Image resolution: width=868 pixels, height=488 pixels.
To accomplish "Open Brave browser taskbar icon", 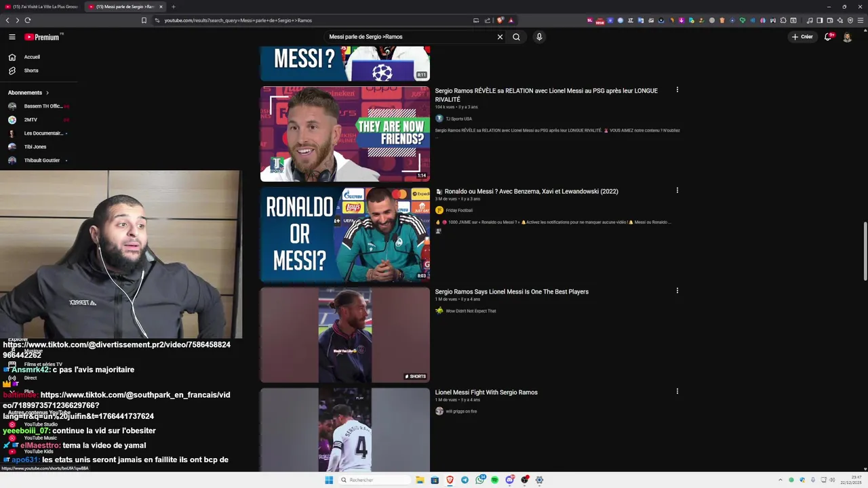I will (x=450, y=480).
